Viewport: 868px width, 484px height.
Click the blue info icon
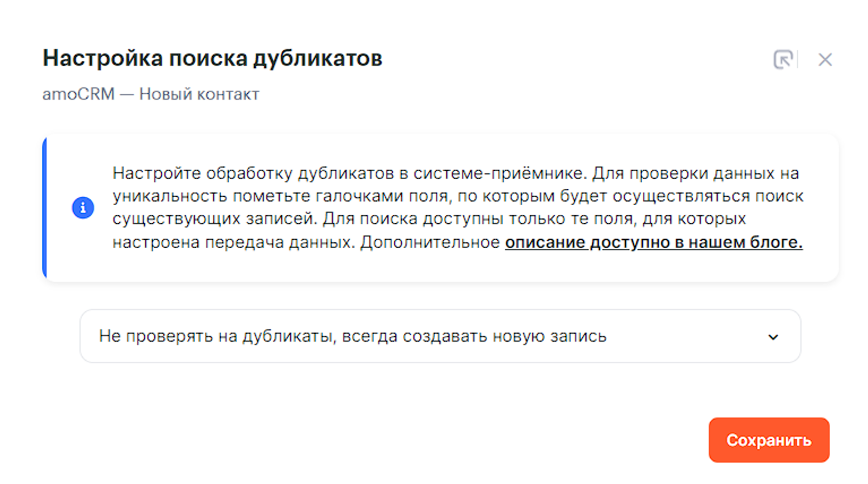[83, 207]
